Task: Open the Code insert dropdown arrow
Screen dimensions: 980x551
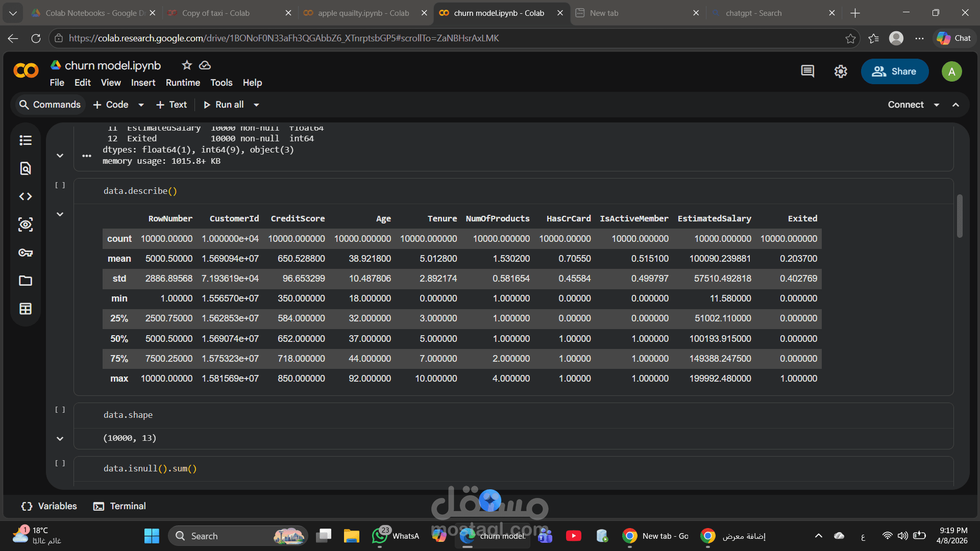Action: (x=141, y=105)
